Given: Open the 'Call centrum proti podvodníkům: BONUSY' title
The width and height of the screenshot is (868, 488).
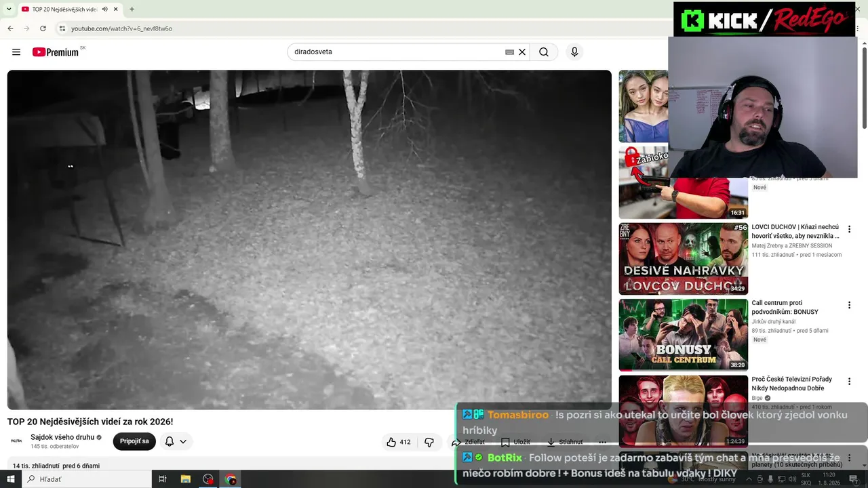Looking at the screenshot, I should pos(785,307).
